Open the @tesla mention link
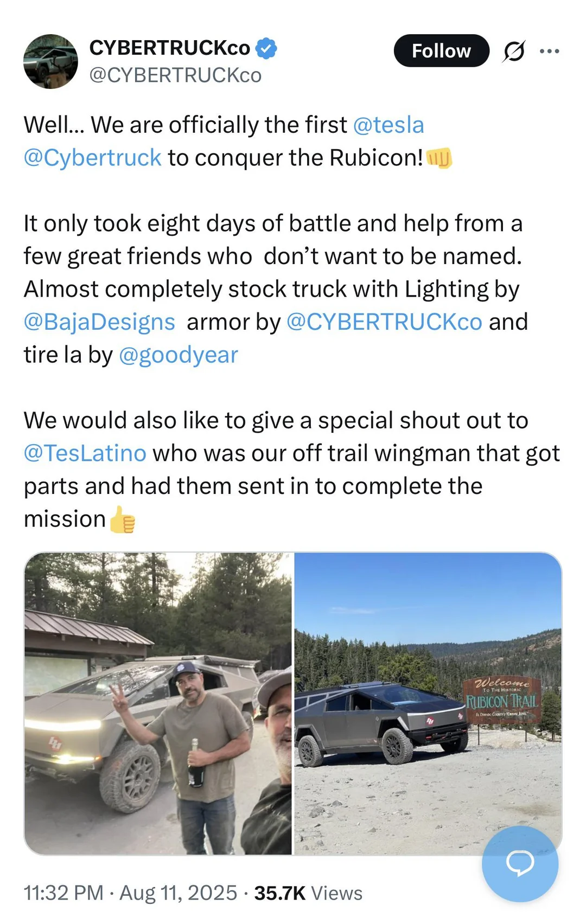The width and height of the screenshot is (586, 924). pos(388,125)
